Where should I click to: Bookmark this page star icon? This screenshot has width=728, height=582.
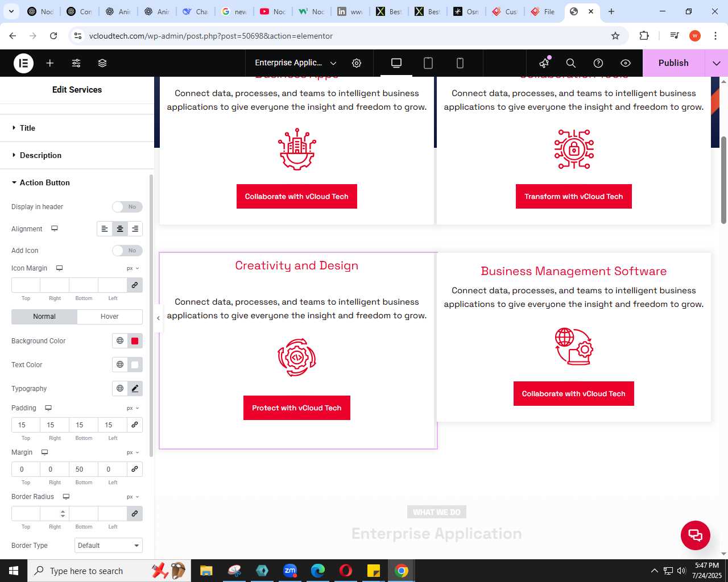click(615, 36)
